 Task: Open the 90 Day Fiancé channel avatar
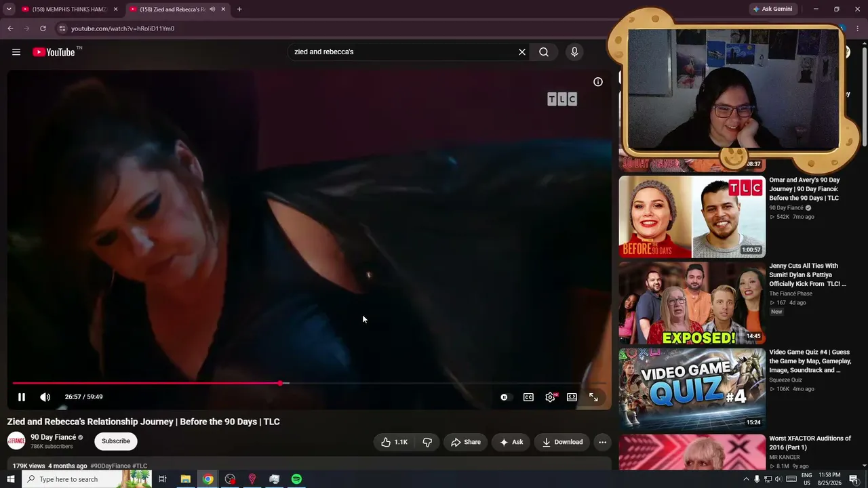click(16, 441)
